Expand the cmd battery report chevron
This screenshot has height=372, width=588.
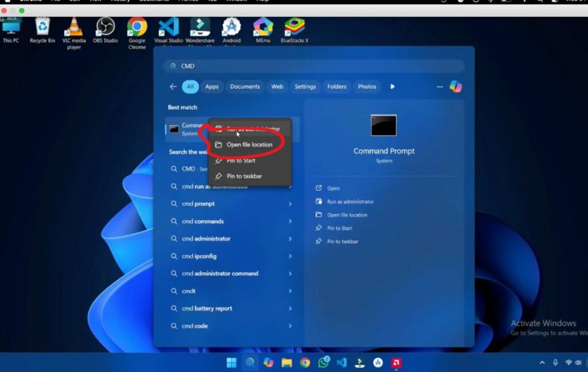290,309
